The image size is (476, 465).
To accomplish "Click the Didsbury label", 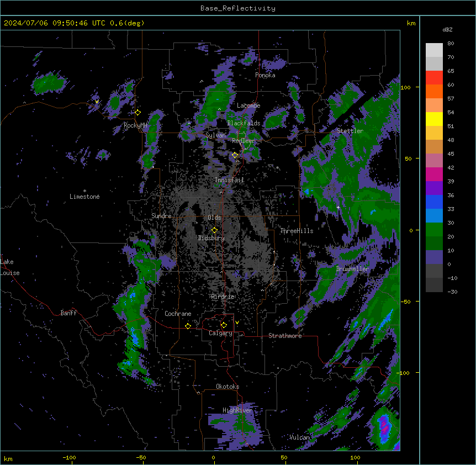I will [x=211, y=238].
